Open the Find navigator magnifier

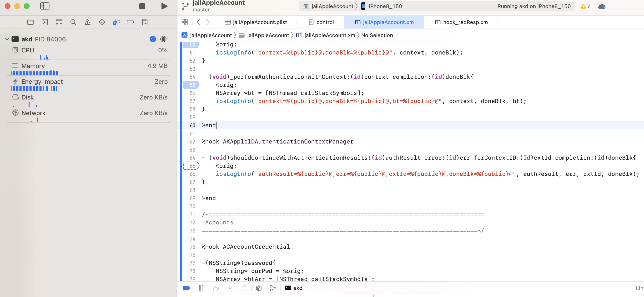[x=73, y=22]
